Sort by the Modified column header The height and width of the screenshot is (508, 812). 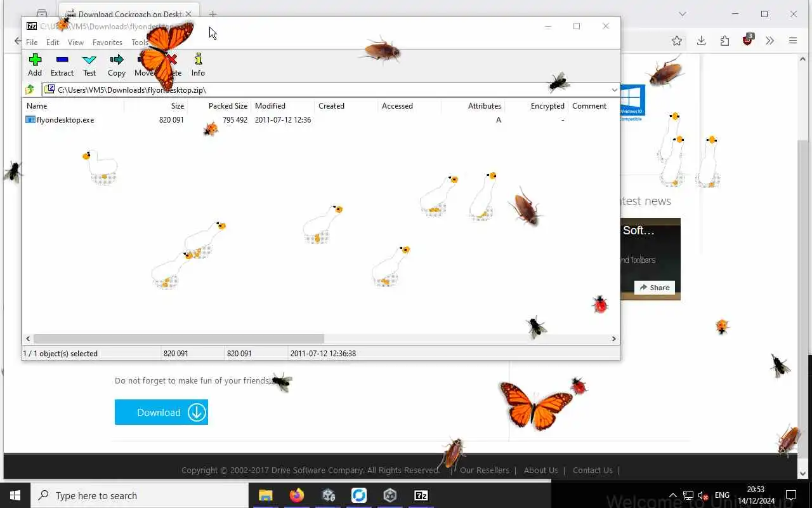click(x=282, y=106)
